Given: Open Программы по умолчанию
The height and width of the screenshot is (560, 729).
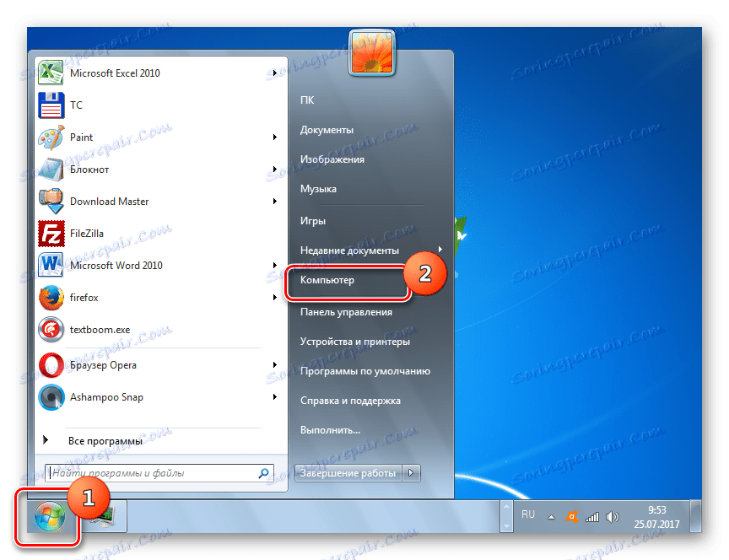Looking at the screenshot, I should click(x=365, y=371).
